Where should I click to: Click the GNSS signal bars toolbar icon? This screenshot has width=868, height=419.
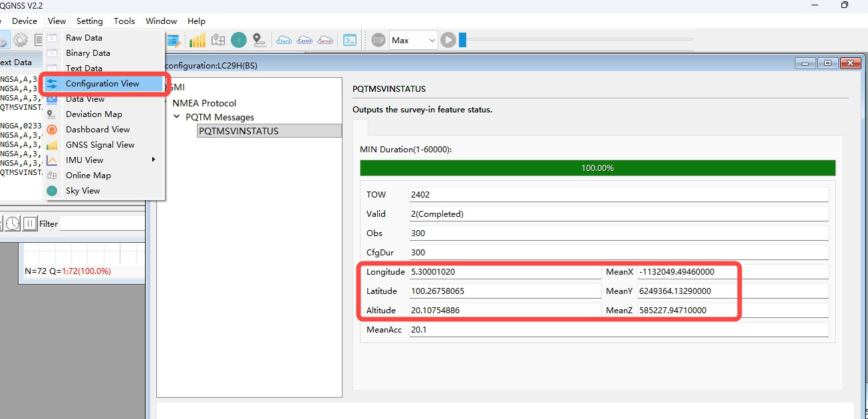coord(198,41)
